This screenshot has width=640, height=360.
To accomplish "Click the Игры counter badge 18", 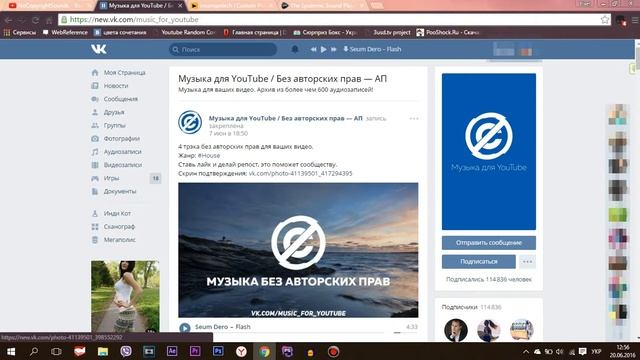I will pyautogui.click(x=155, y=178).
